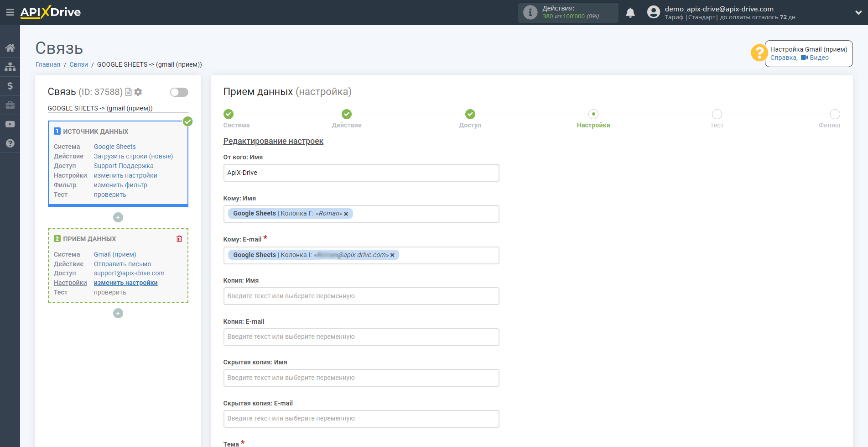Click source проверить test link
This screenshot has width=868, height=447.
coord(110,195)
